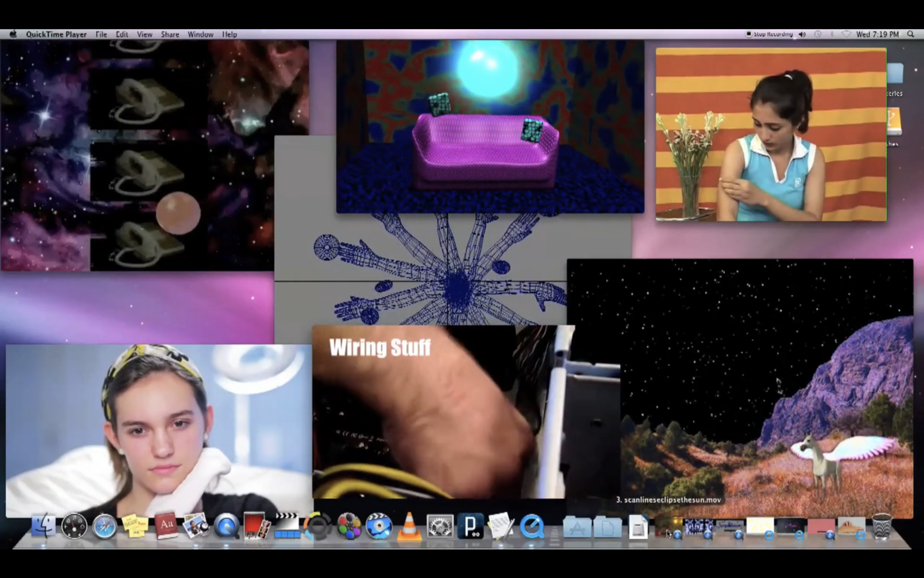Screen dimensions: 924x578
Task: Click the Stickies notes icon
Action: (x=135, y=527)
